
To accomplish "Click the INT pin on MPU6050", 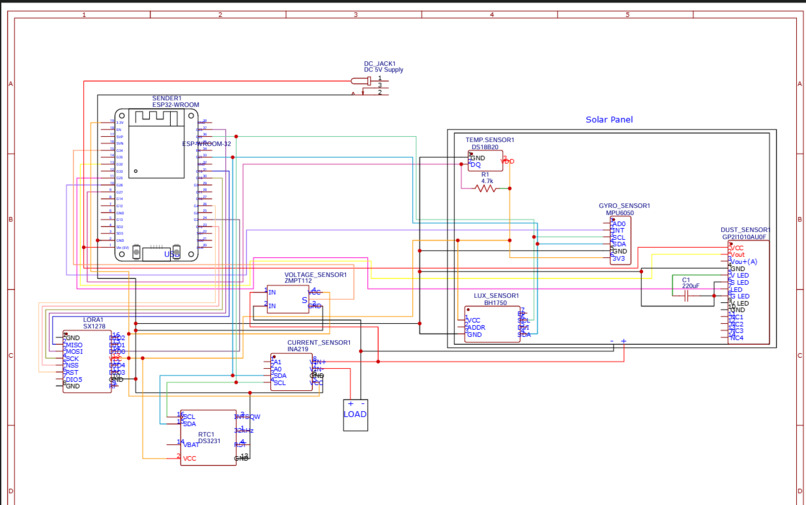I will pyautogui.click(x=618, y=231).
